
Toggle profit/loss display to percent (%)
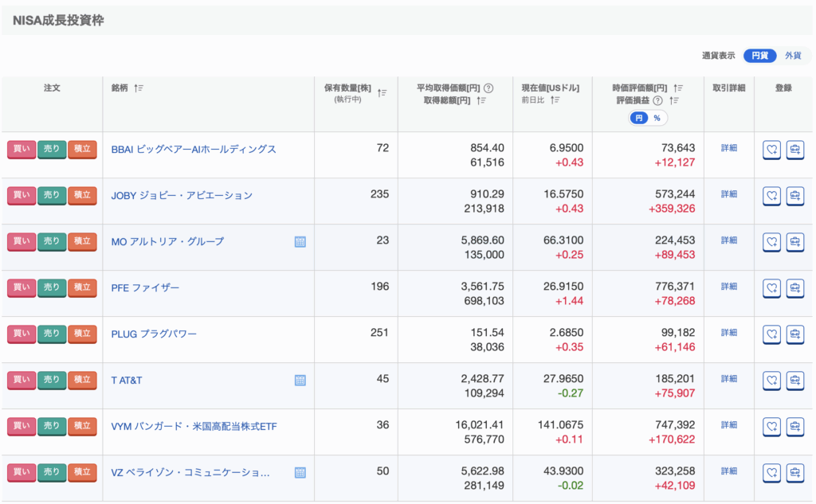[x=657, y=118]
